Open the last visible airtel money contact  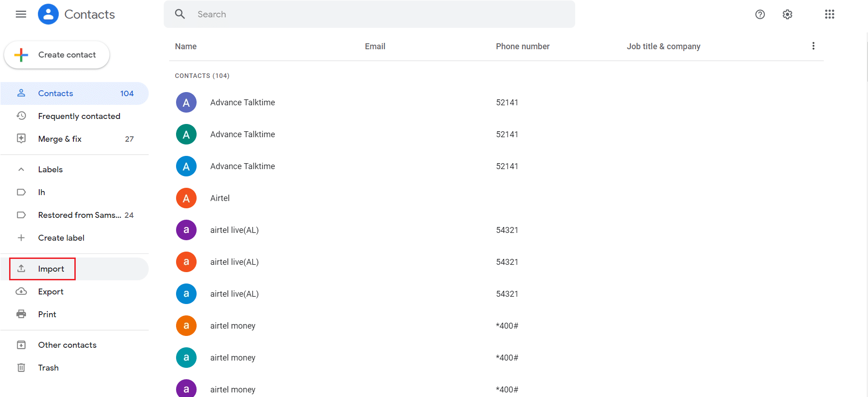point(233,390)
